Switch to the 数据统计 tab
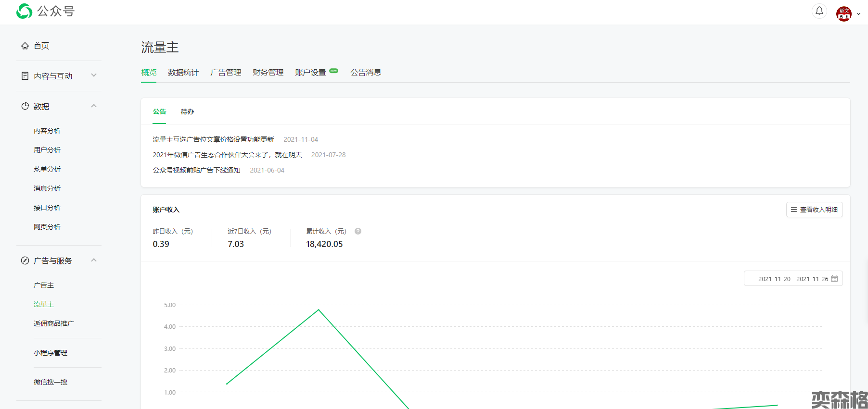Screen dimensions: 868x409 point(183,73)
